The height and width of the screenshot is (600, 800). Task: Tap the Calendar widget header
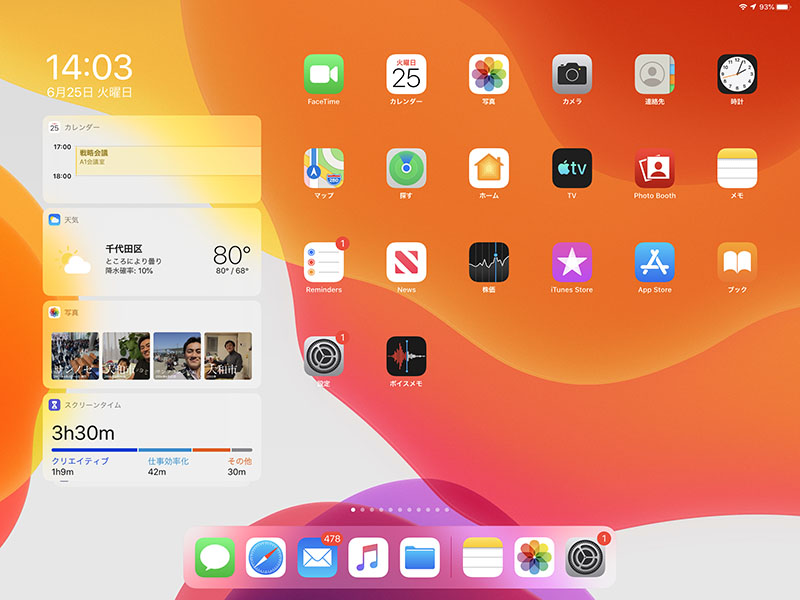[x=152, y=127]
